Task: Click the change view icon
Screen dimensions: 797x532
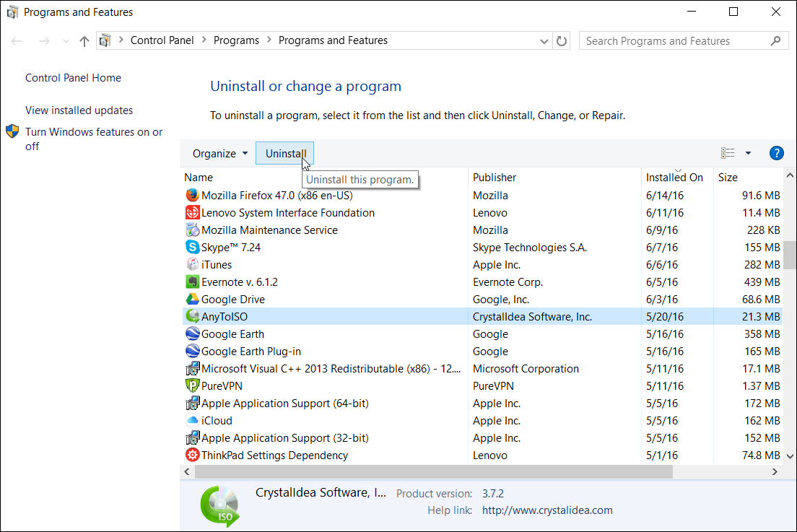Action: (x=728, y=153)
